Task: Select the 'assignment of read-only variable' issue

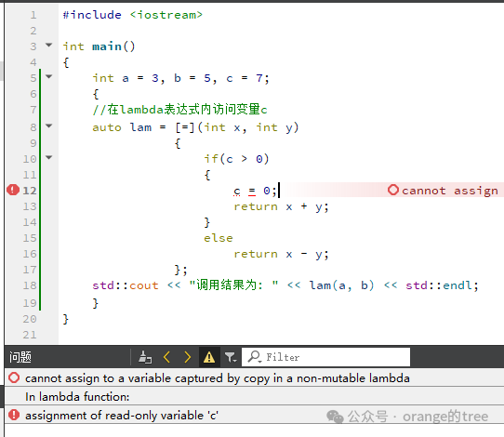Action: pos(254,416)
